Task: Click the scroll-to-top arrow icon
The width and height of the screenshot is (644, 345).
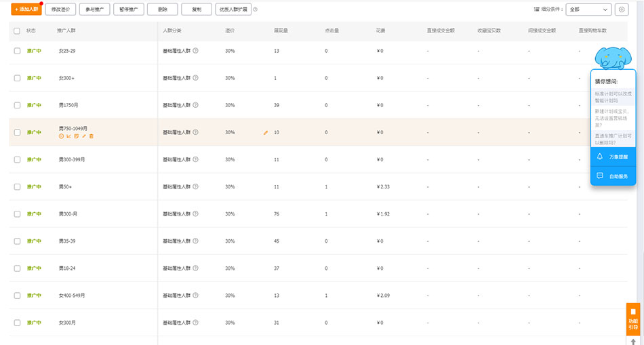Action: click(633, 342)
